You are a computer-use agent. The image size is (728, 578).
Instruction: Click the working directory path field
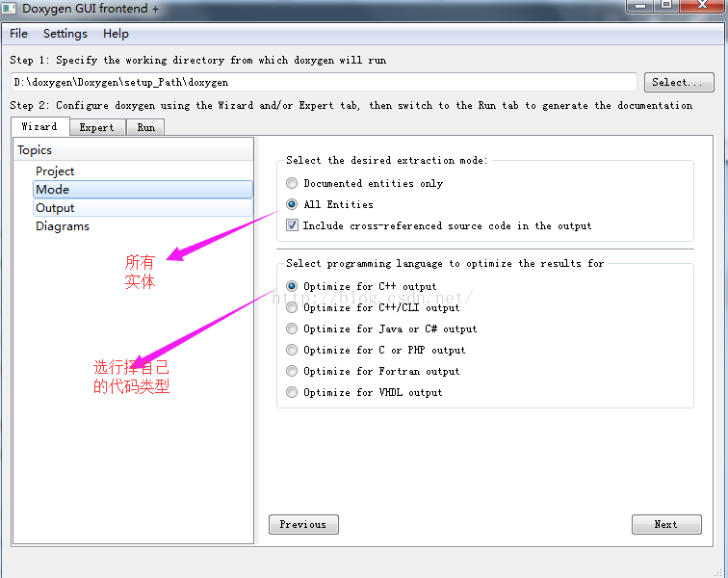coord(324,82)
